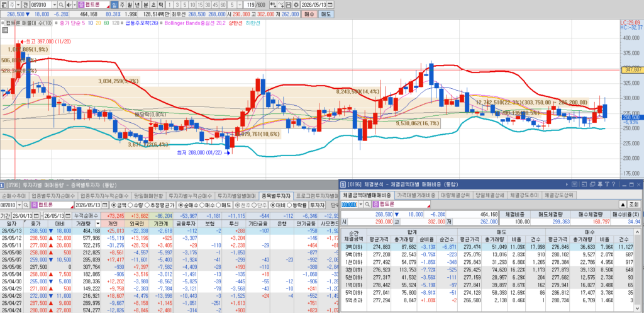
Task: Click the candle compare icon after 119/600
Action: pos(273,4)
